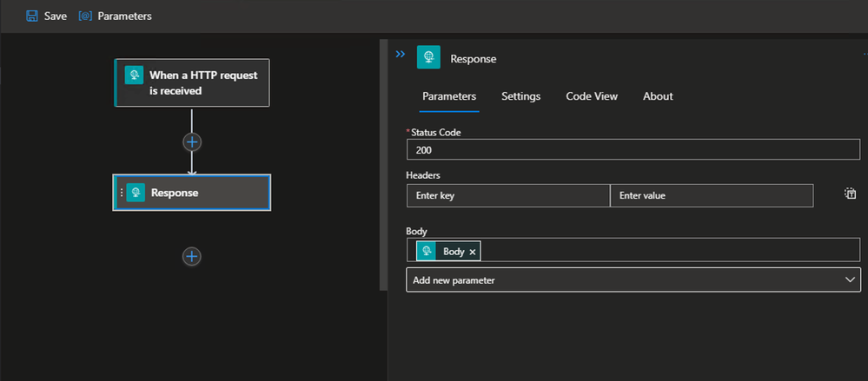Switch to the Code View tab
The width and height of the screenshot is (868, 381).
(592, 96)
